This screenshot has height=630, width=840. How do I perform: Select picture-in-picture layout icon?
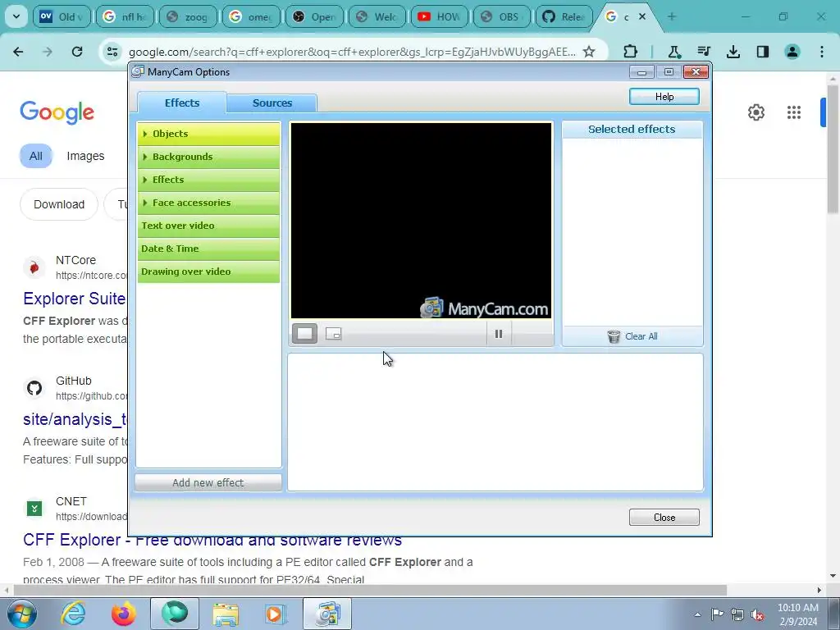[x=333, y=334]
